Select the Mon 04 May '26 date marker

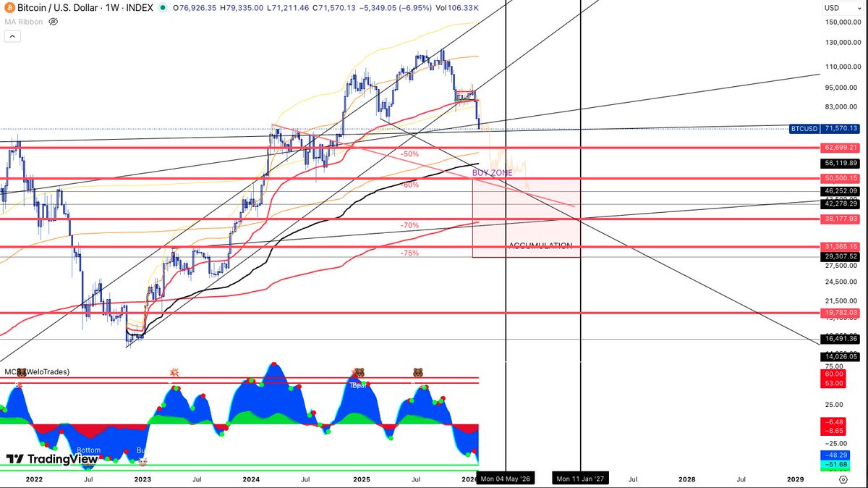pyautogui.click(x=506, y=479)
